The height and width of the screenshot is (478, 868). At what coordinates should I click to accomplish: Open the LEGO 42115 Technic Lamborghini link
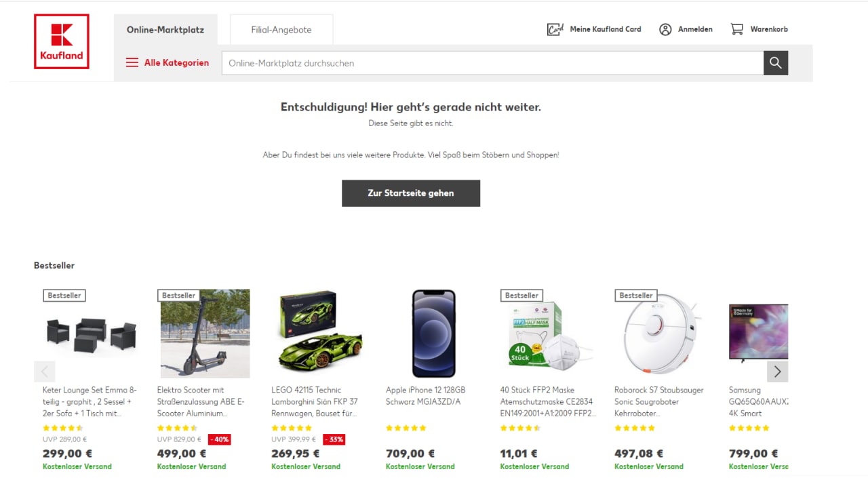tap(315, 401)
